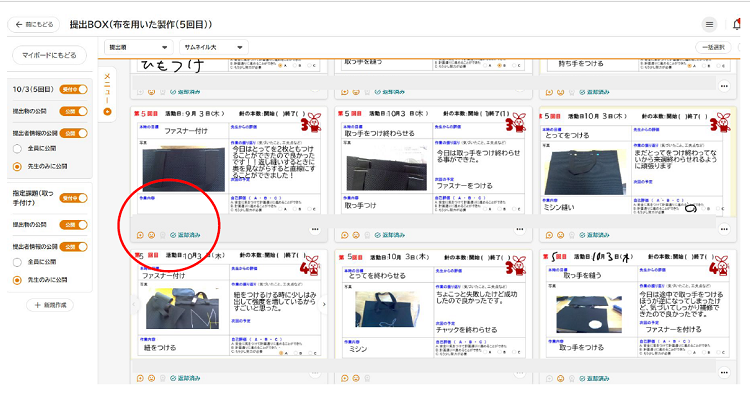Open comment icon on とってを終わらせる card
The image size is (750, 399).
coord(344,378)
